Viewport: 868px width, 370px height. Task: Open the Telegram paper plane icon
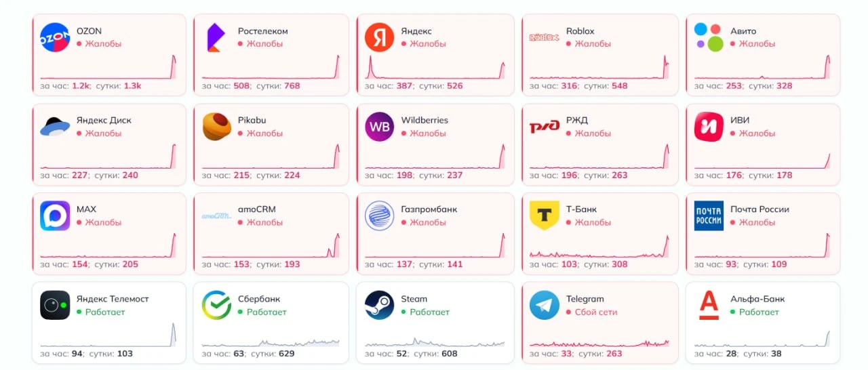point(544,306)
